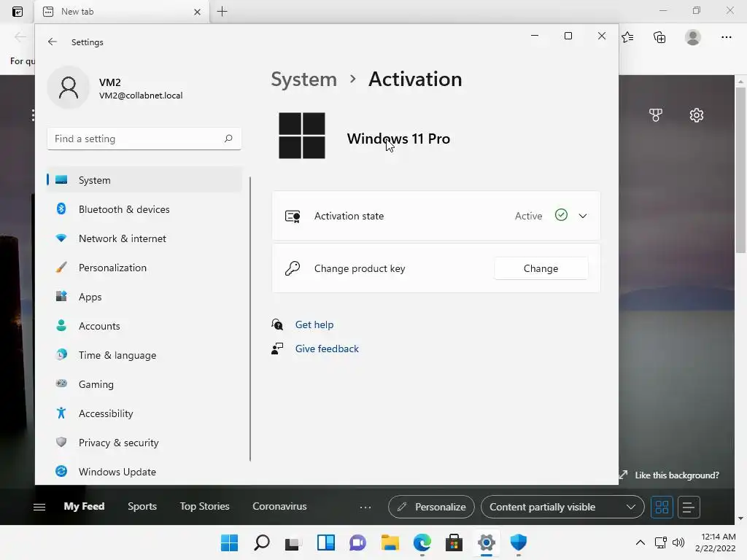Click the Personalize feed button
Image resolution: width=747 pixels, height=560 pixels.
pos(431,507)
